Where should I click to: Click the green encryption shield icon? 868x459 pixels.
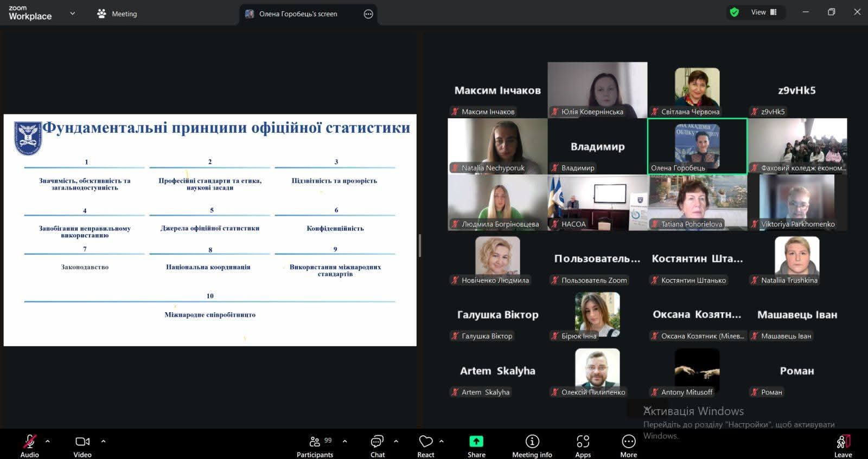[734, 12]
